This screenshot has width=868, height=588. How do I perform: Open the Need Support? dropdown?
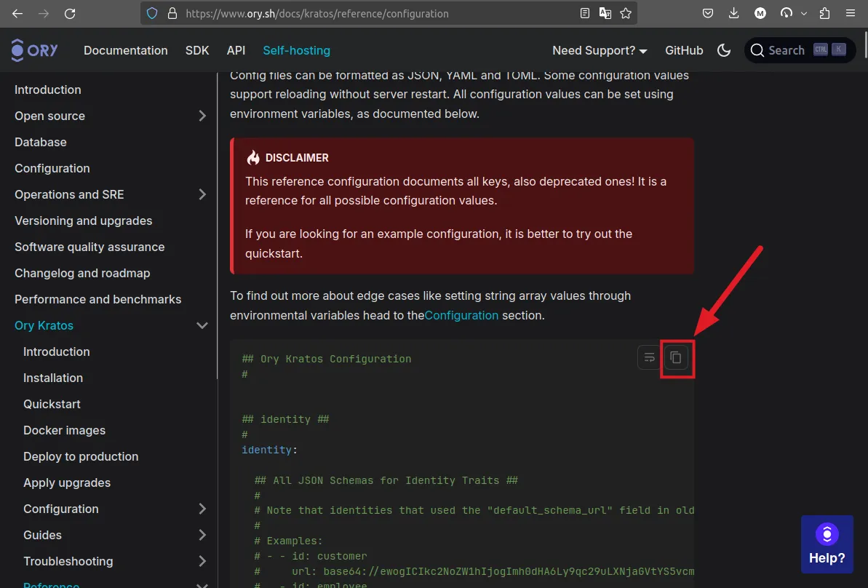pyautogui.click(x=600, y=50)
